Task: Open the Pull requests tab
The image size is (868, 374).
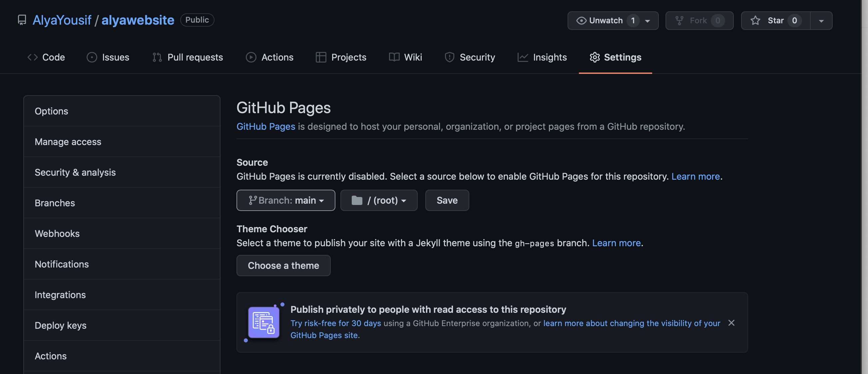Action: point(188,57)
